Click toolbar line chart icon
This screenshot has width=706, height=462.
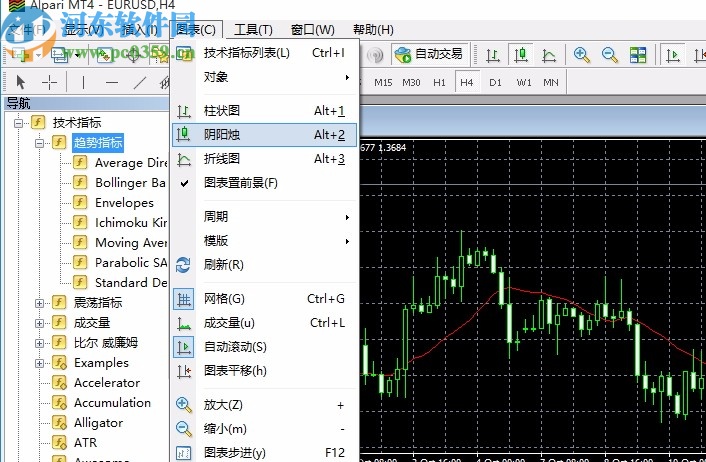(x=549, y=55)
